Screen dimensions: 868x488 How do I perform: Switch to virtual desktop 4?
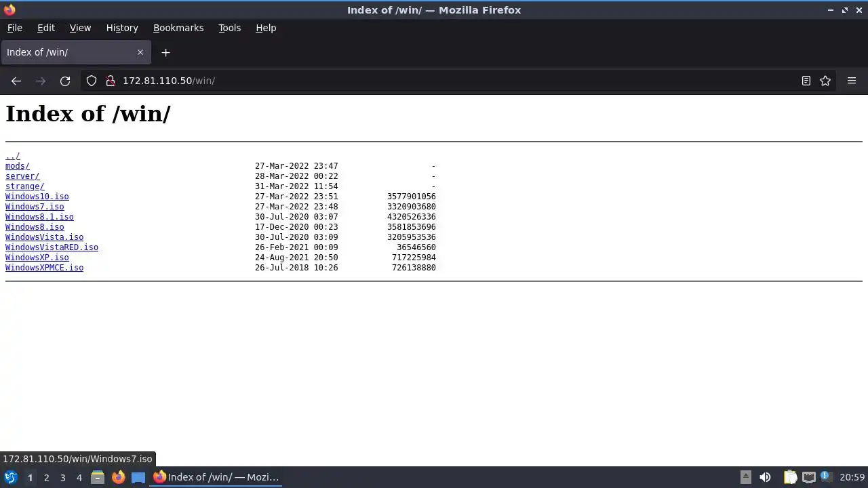[x=79, y=477]
